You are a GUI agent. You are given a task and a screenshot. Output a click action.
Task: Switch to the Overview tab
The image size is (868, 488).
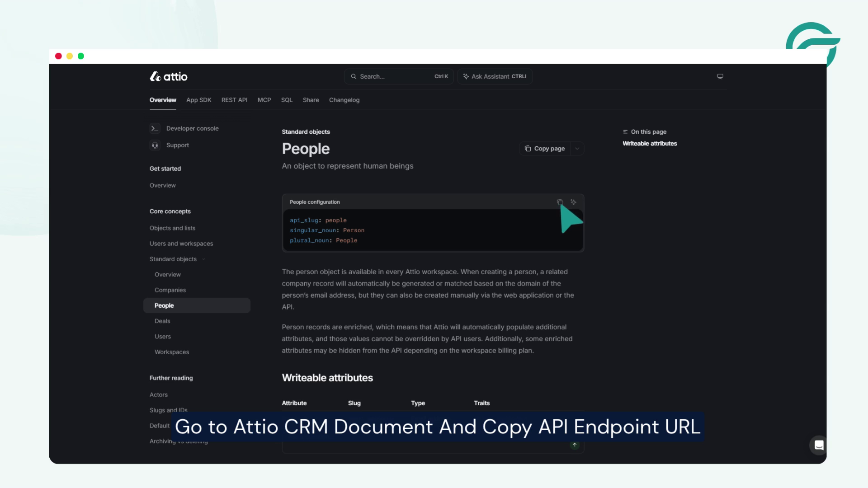163,100
